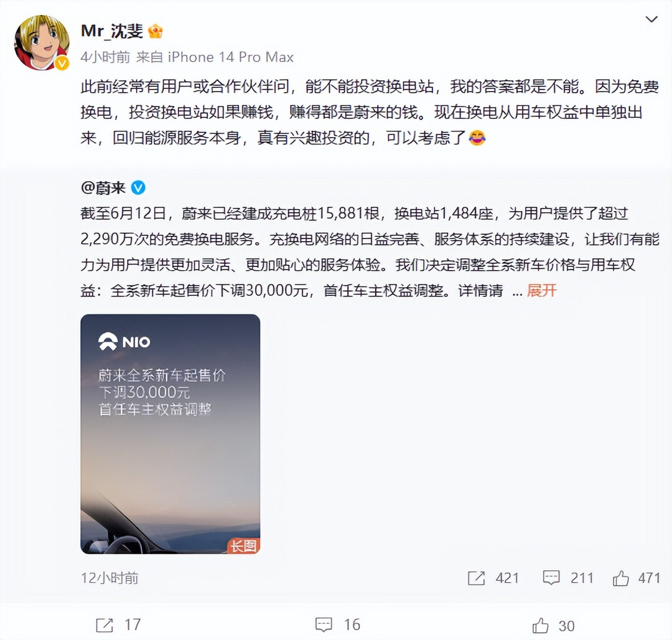Click the 长图 label on image
This screenshot has width=672, height=640.
coord(243,546)
